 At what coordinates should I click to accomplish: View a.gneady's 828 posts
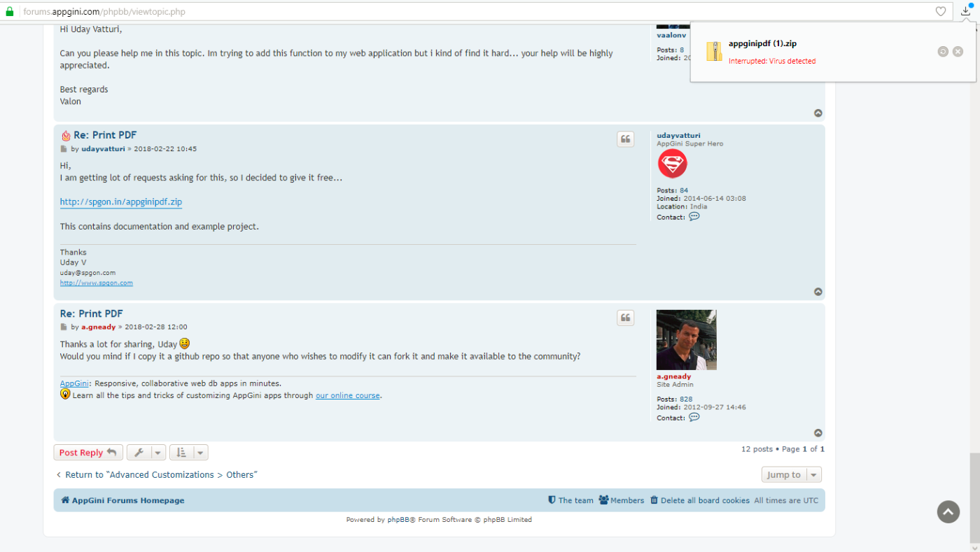point(686,399)
